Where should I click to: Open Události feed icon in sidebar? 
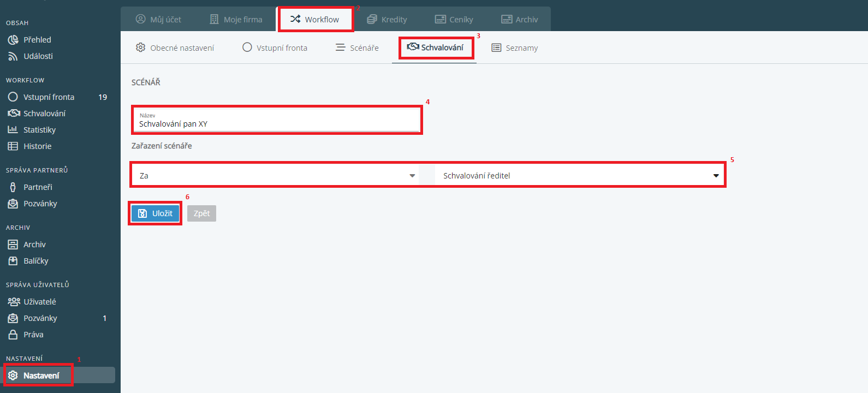click(x=13, y=56)
